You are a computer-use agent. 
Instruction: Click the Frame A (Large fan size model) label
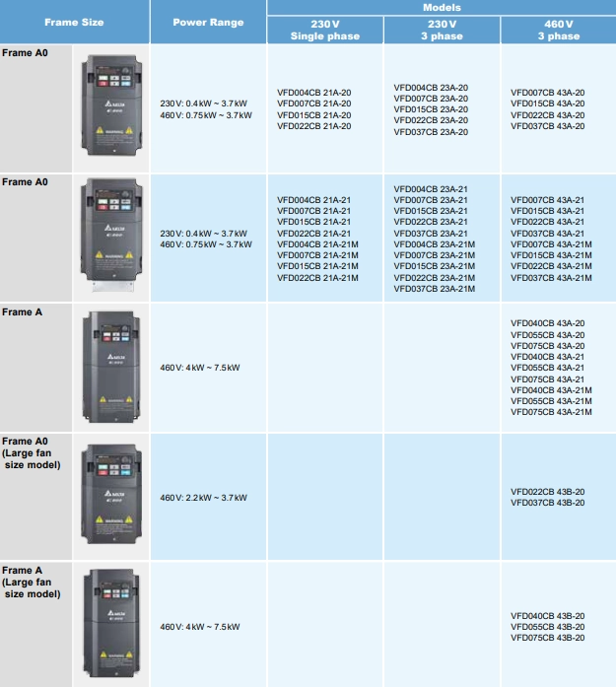pos(32,583)
